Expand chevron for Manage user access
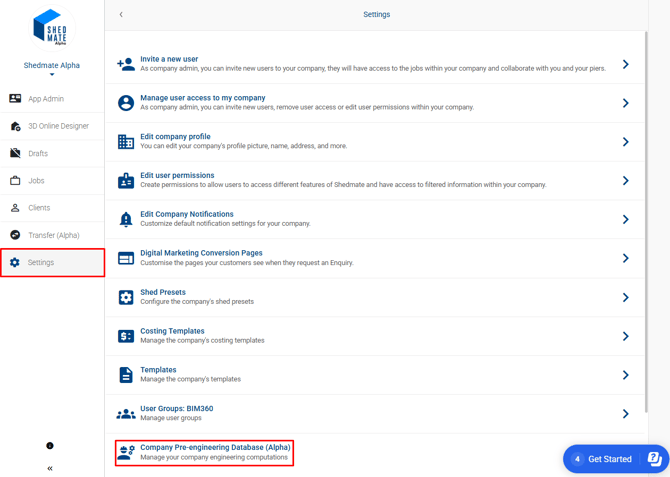This screenshot has width=670, height=477. coord(626,103)
